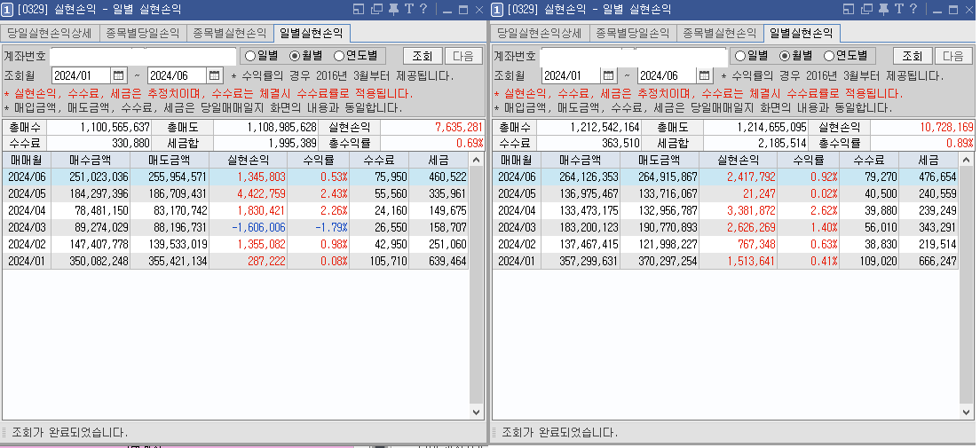Pin the left window with the pushpin icon
This screenshot has width=980, height=448.
point(394,10)
